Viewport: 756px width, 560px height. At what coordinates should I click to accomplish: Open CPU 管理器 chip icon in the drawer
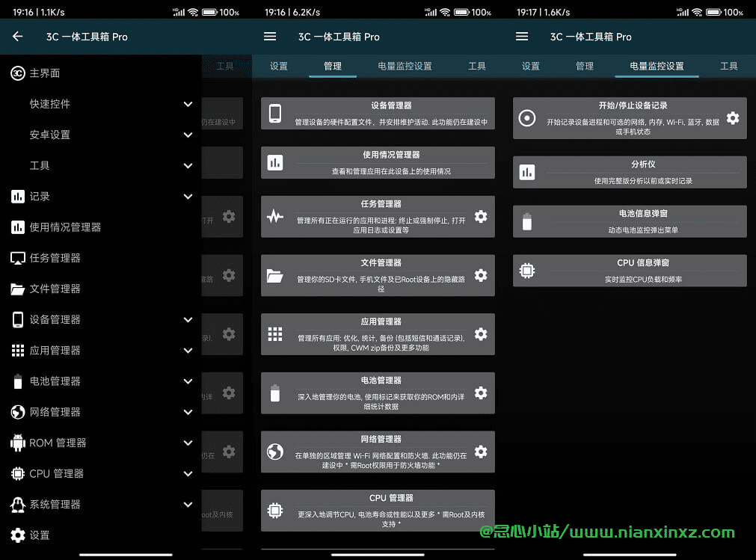pos(18,474)
